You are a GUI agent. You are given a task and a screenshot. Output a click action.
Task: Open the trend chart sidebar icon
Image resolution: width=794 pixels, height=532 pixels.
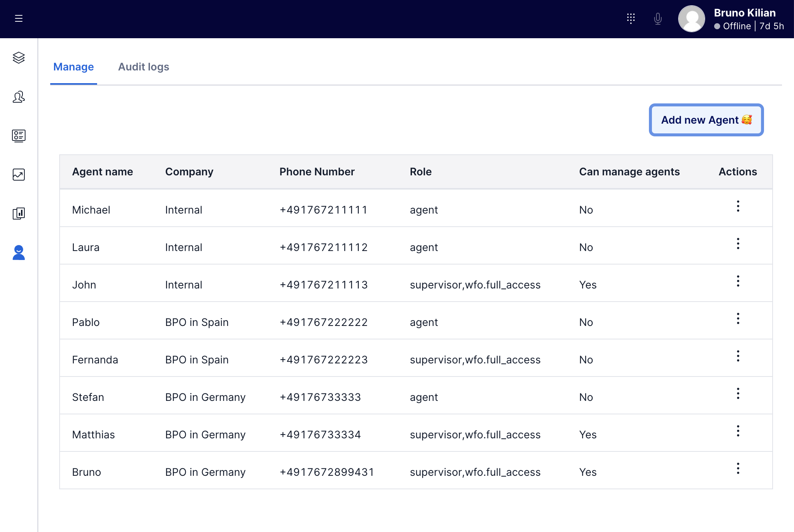[19, 175]
